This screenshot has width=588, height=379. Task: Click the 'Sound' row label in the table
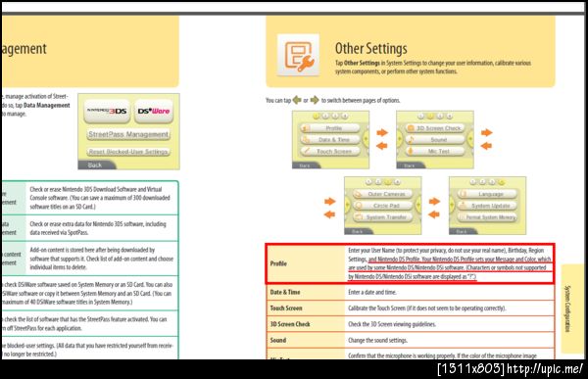[278, 341]
